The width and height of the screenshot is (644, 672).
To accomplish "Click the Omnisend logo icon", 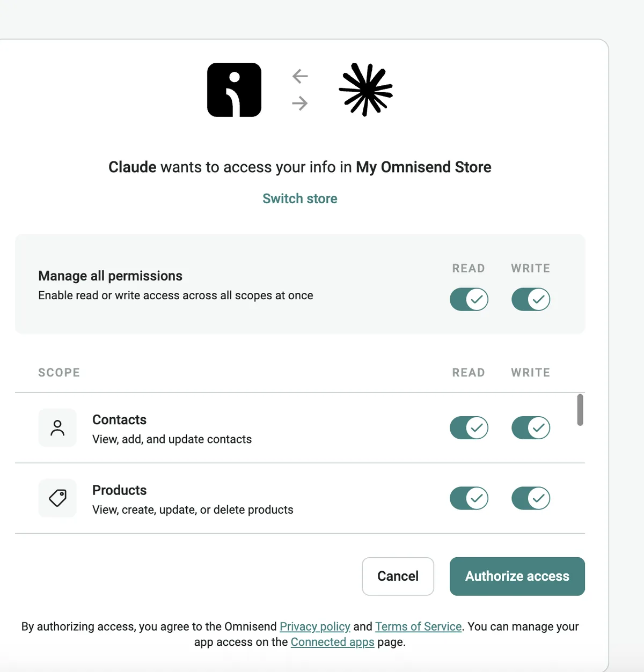I will (234, 90).
